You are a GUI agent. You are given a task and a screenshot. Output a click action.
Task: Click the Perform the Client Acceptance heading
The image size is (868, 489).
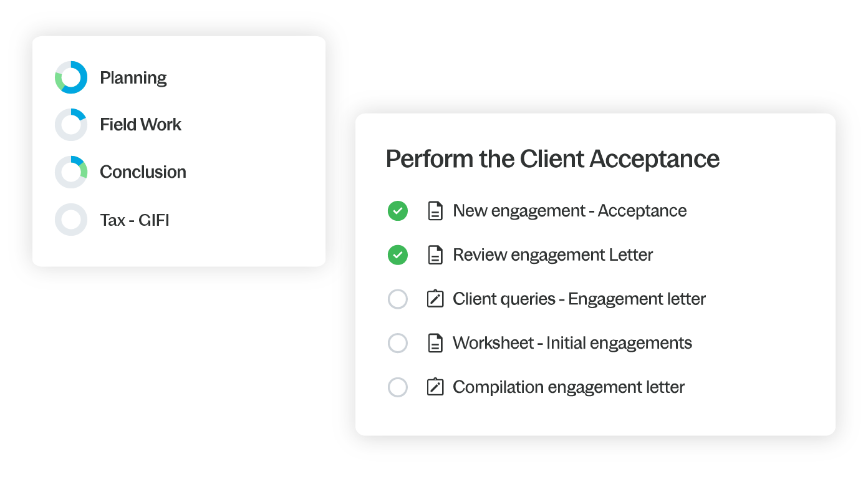[552, 159]
